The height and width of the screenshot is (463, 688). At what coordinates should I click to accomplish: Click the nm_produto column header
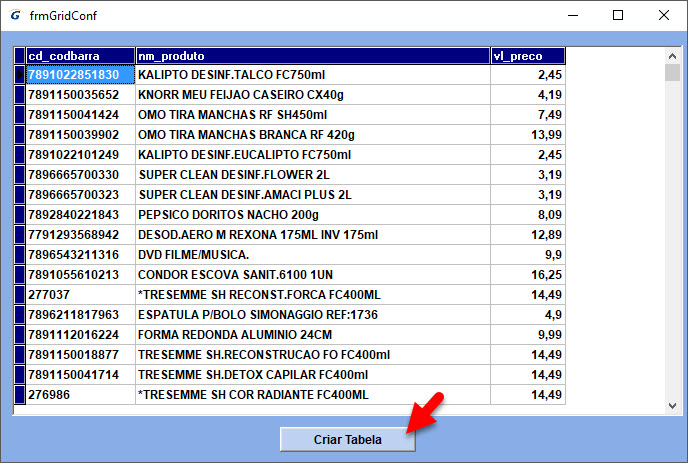pos(313,56)
